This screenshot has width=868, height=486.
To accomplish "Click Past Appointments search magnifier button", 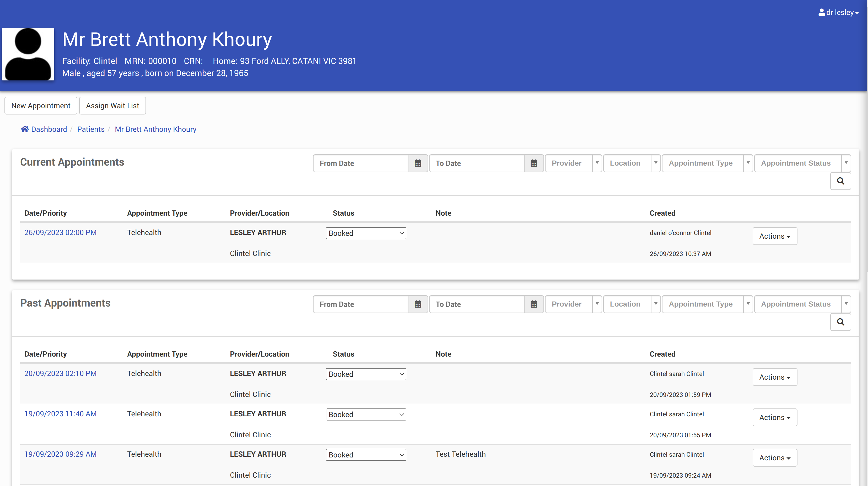I will (840, 322).
